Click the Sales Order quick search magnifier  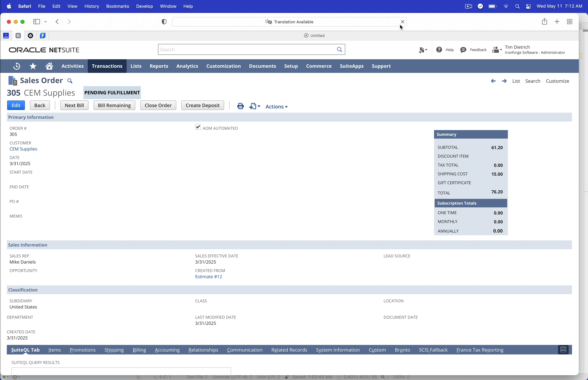70,81
